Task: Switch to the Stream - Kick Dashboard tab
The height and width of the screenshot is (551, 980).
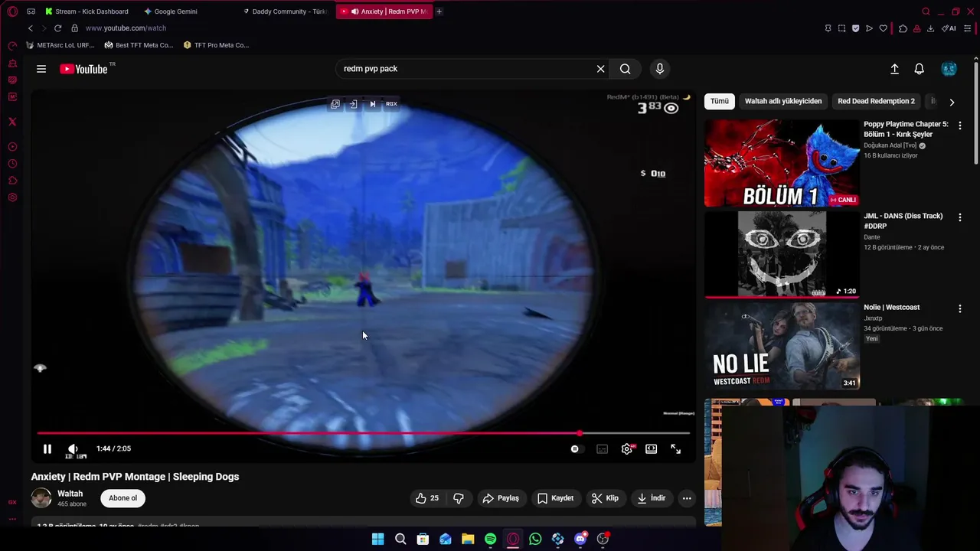Action: [x=87, y=11]
